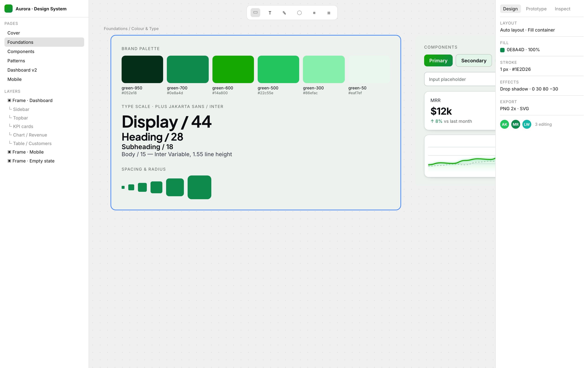Click the Display / 44 text
588x368 pixels.
tap(167, 122)
